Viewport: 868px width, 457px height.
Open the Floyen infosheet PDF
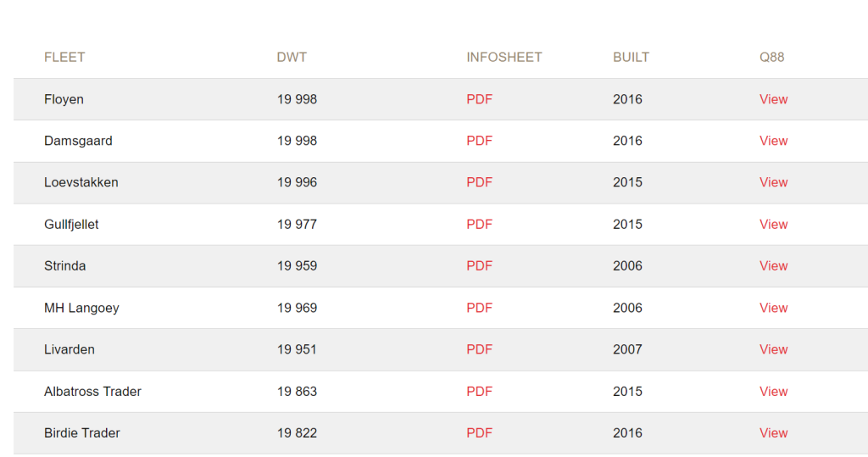(479, 99)
